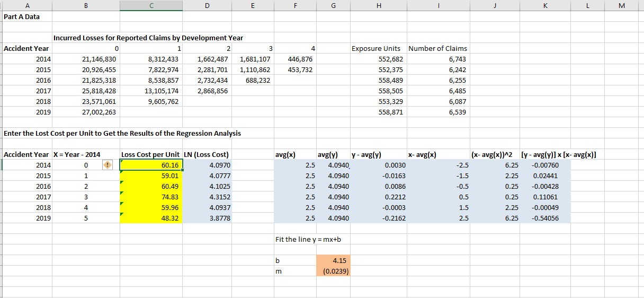Select column L header
Viewport: 644px width, 298px height.
(x=587, y=5)
